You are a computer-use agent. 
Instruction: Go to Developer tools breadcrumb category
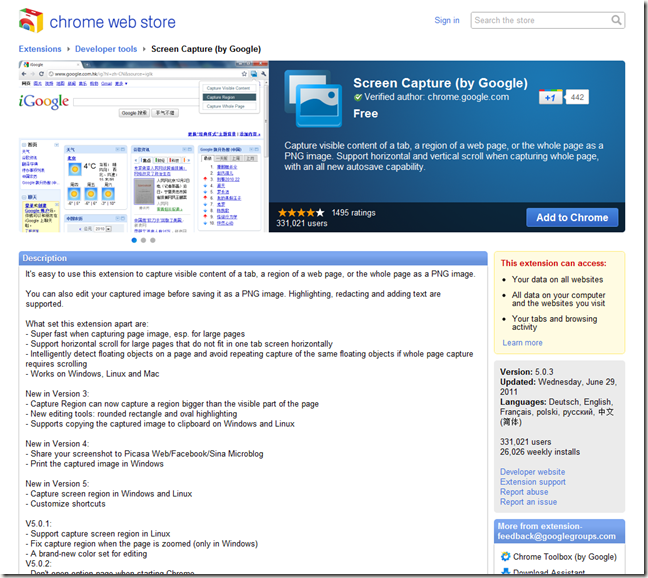(106, 49)
